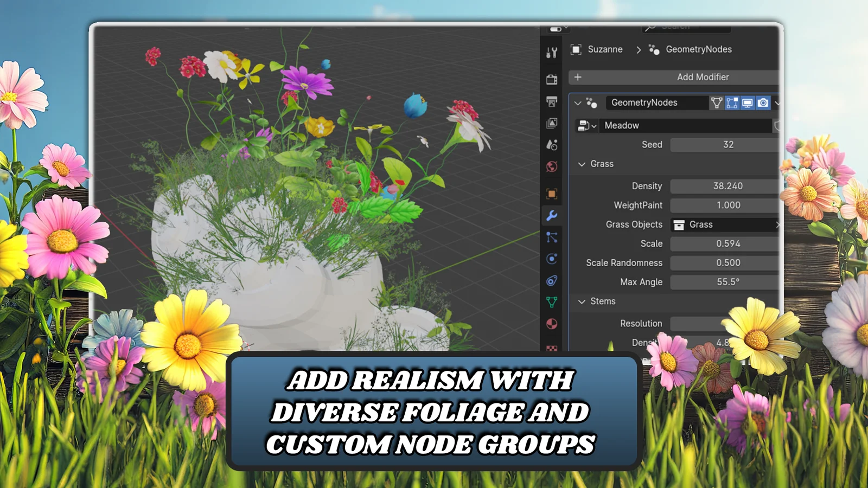Collapse the Grass section

[x=582, y=164]
